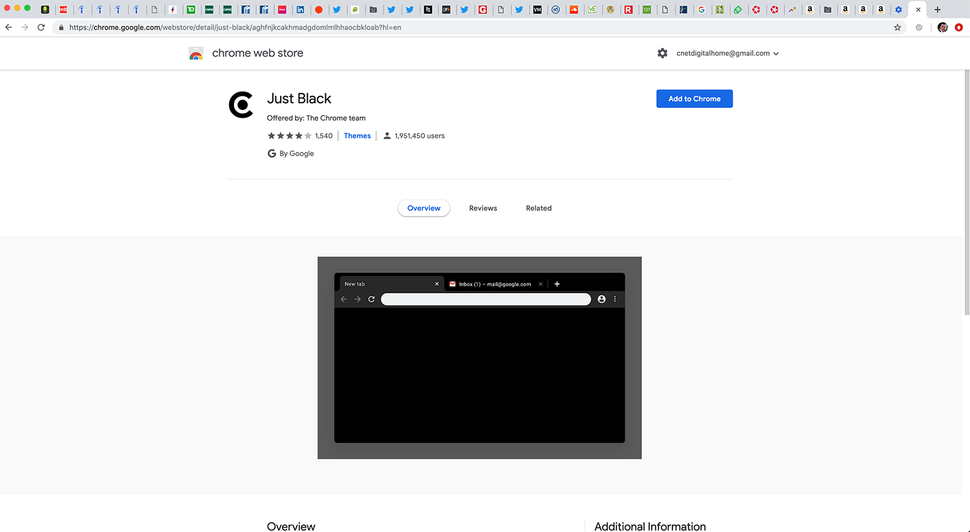Click the chrome web store rainbow logo
Image resolution: width=970 pixels, height=532 pixels.
click(x=196, y=53)
